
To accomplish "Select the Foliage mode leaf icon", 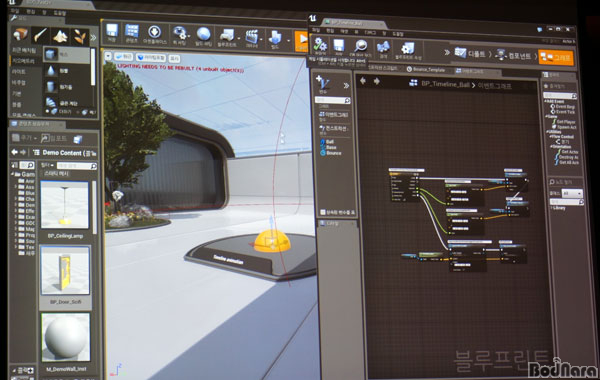I will click(x=80, y=37).
